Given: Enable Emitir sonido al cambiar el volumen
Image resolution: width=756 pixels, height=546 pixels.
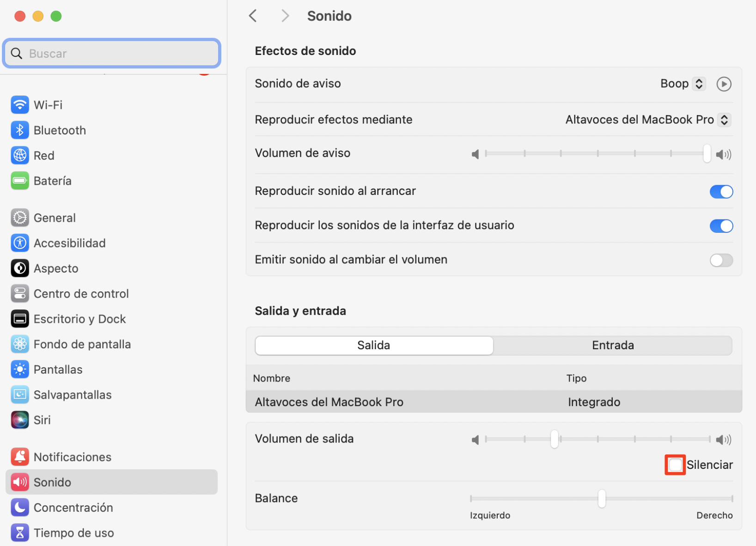Looking at the screenshot, I should (x=721, y=260).
